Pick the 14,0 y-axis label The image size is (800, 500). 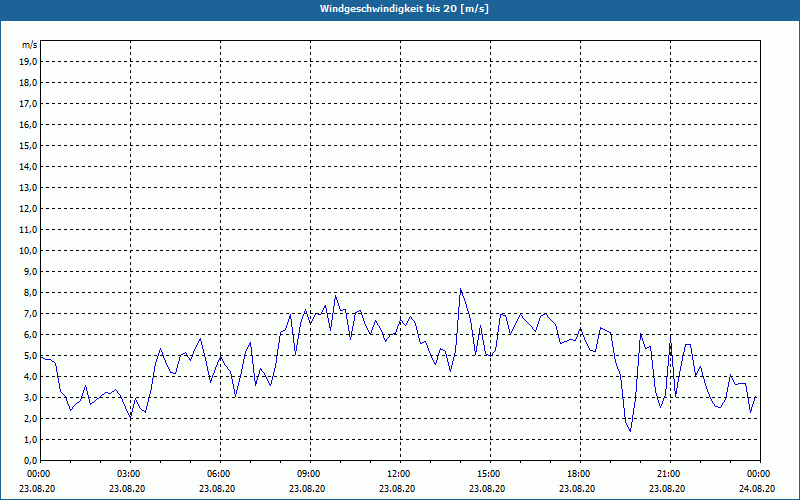[29, 166]
